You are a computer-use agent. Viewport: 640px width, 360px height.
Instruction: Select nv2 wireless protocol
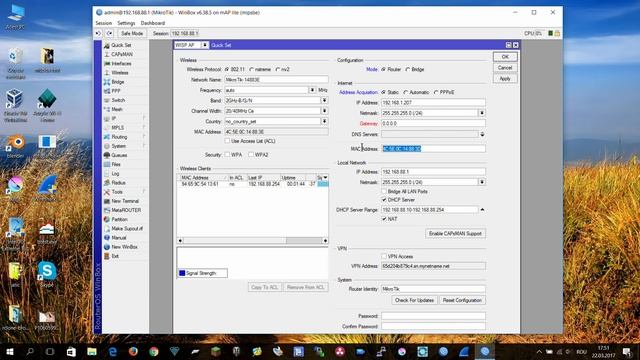coord(278,69)
